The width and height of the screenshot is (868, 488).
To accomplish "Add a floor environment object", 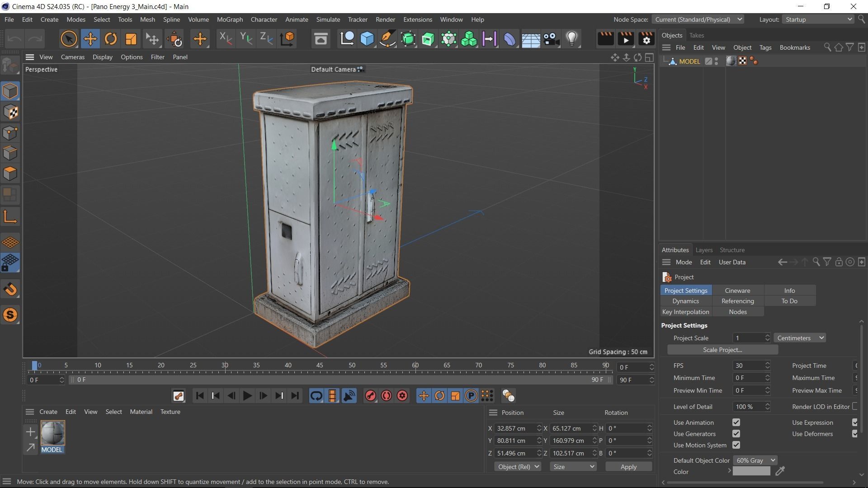I will click(530, 39).
